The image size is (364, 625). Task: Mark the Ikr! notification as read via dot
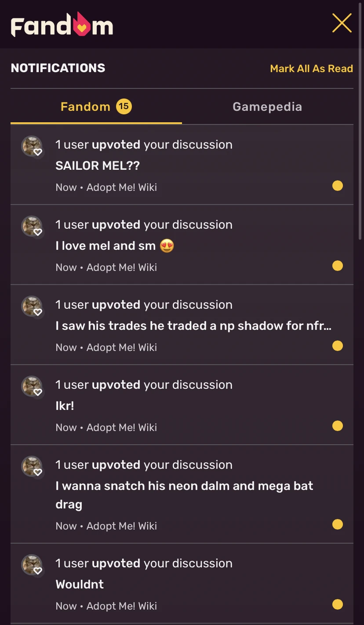click(338, 426)
